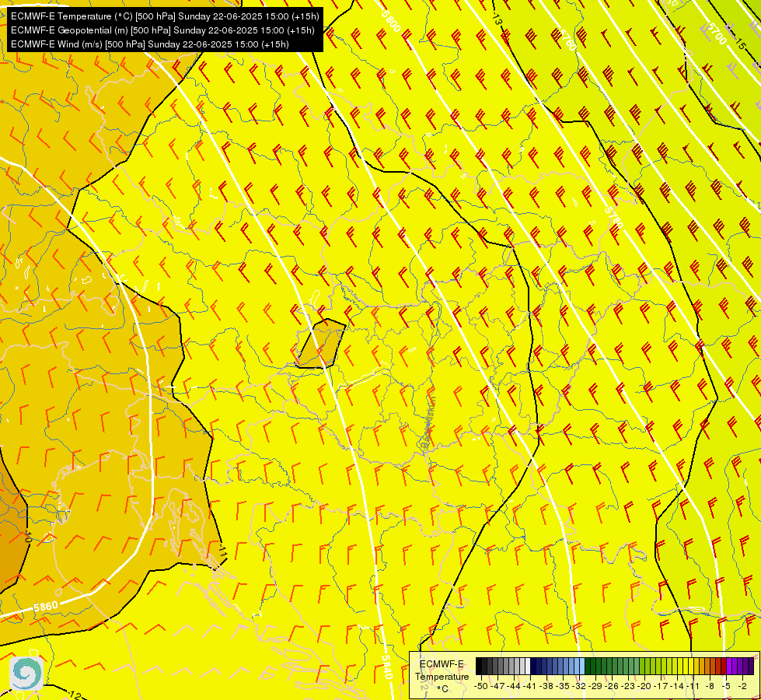761x700 pixels.
Task: Select the Wind 500 hPa title line
Action: coord(150,44)
